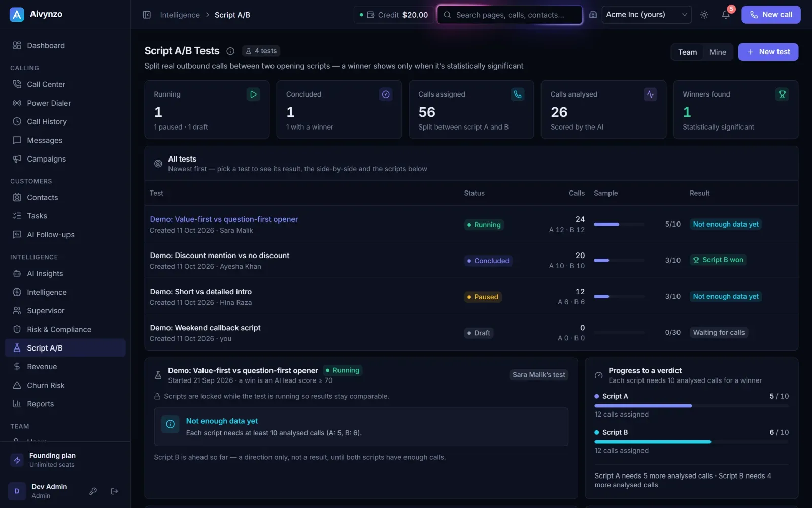Viewport: 812px width, 508px height.
Task: Click the 4 tests badge
Action: click(261, 51)
